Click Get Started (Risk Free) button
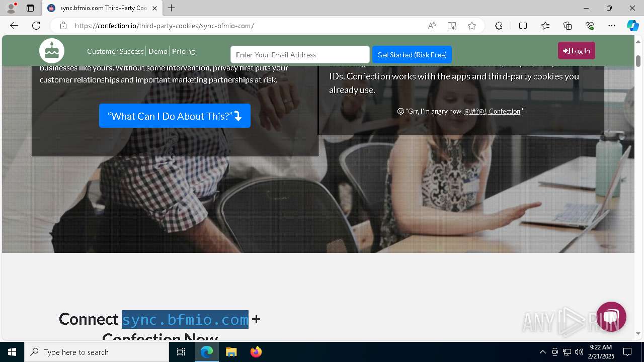This screenshot has height=362, width=644. point(412,55)
